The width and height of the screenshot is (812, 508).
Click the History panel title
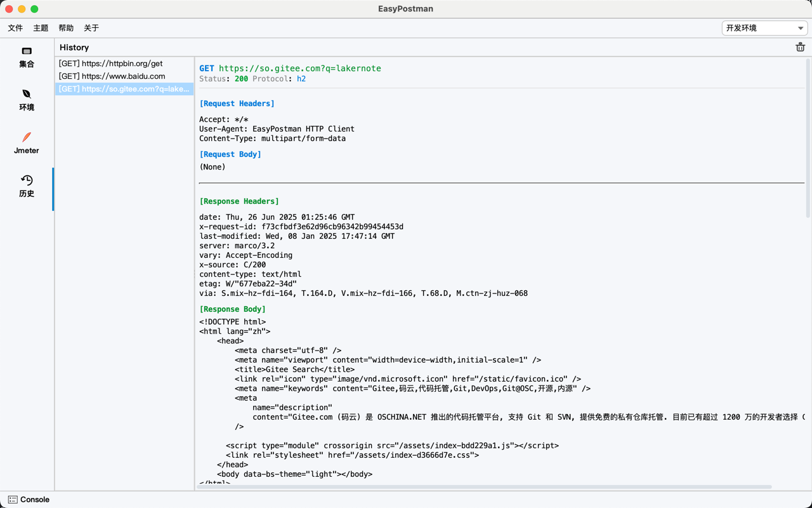point(74,48)
